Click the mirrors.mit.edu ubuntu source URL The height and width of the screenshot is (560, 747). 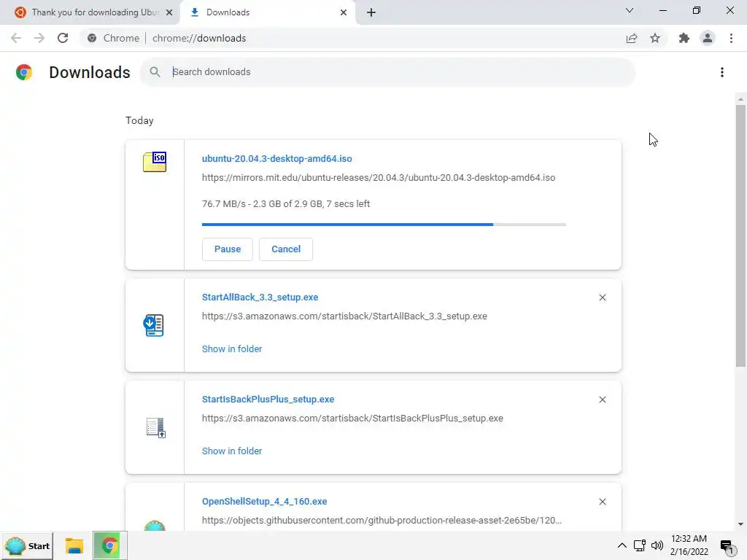coord(379,178)
